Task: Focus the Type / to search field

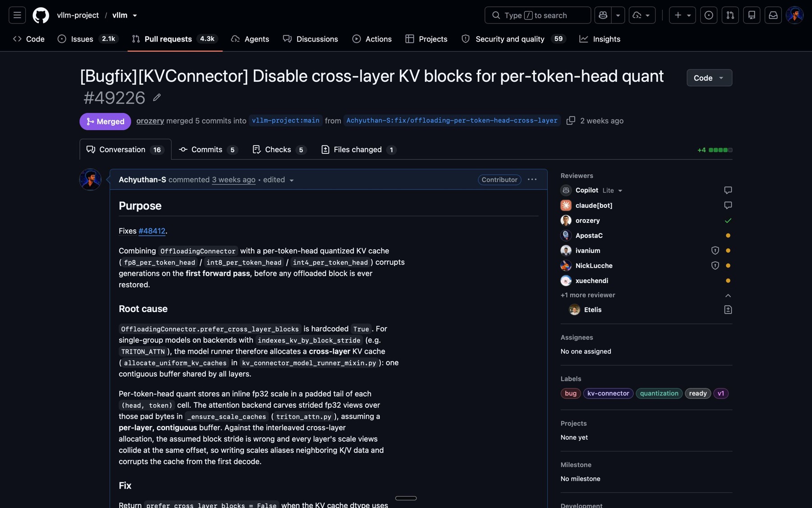Action: [538, 15]
